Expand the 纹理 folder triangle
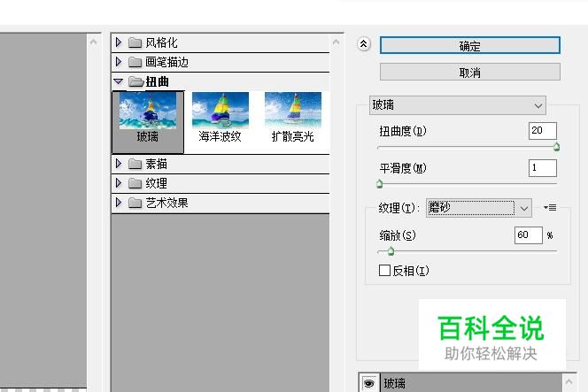The image size is (588, 392). pyautogui.click(x=119, y=183)
